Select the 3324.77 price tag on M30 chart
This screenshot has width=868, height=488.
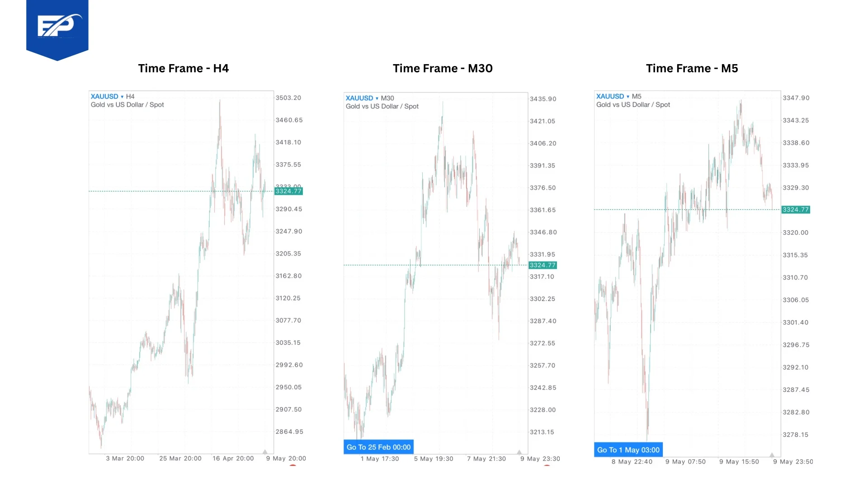542,265
